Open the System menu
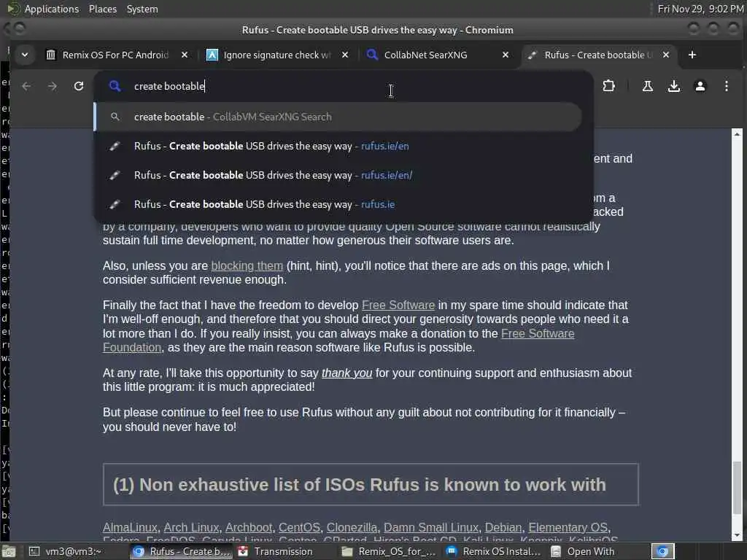Viewport: 747px width, 560px height. 142,9
